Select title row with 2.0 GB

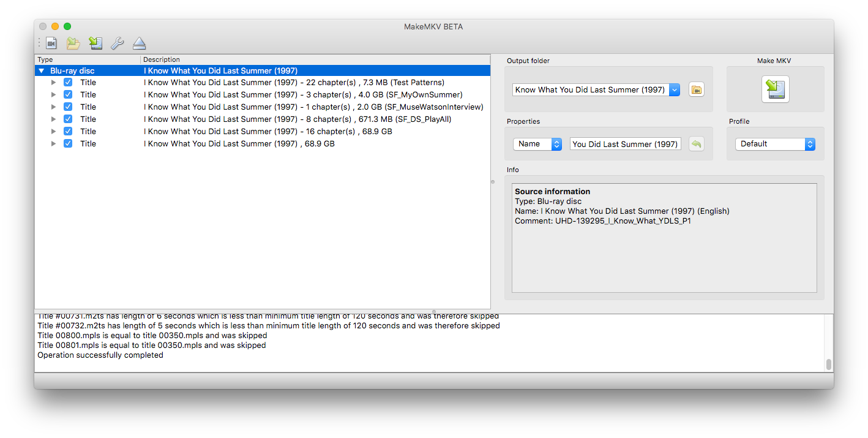click(x=263, y=107)
